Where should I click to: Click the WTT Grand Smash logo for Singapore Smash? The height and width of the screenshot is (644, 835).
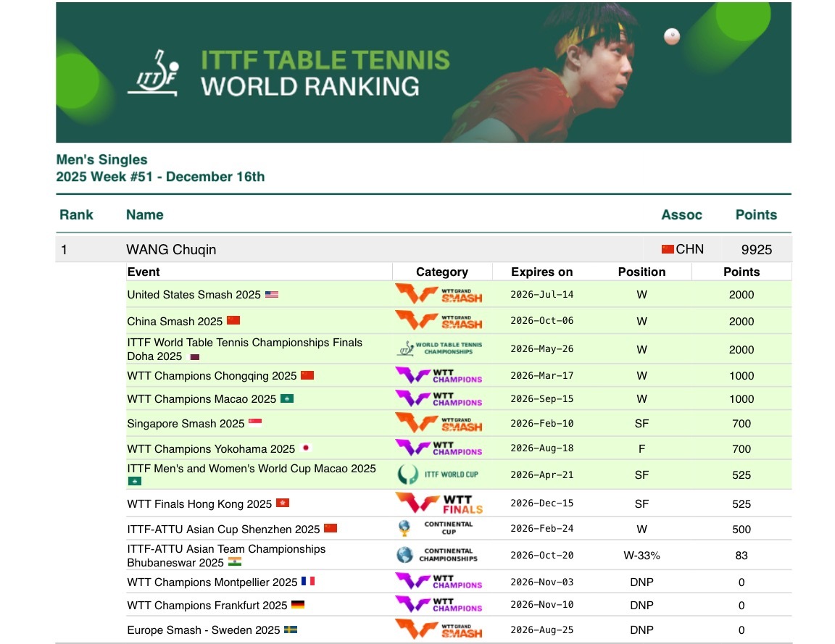click(439, 424)
